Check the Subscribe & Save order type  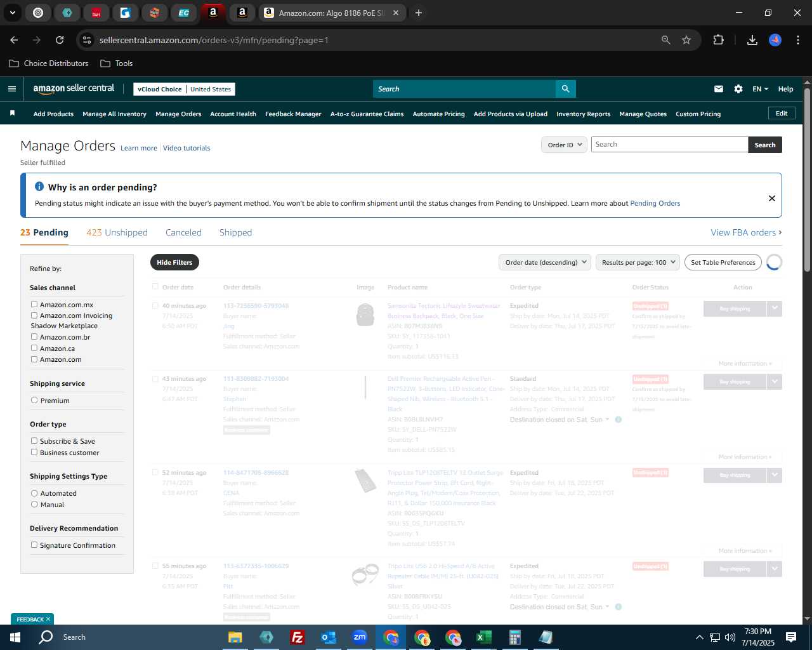[34, 441]
